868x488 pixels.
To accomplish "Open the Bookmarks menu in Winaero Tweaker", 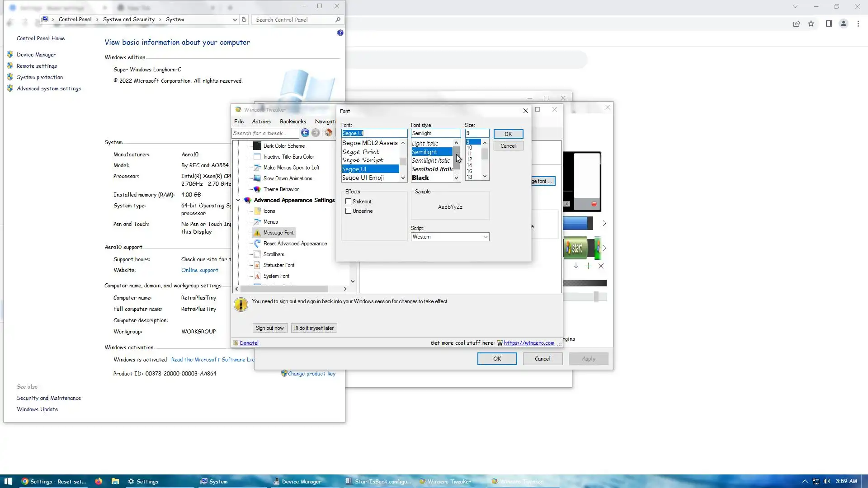I will tap(292, 122).
